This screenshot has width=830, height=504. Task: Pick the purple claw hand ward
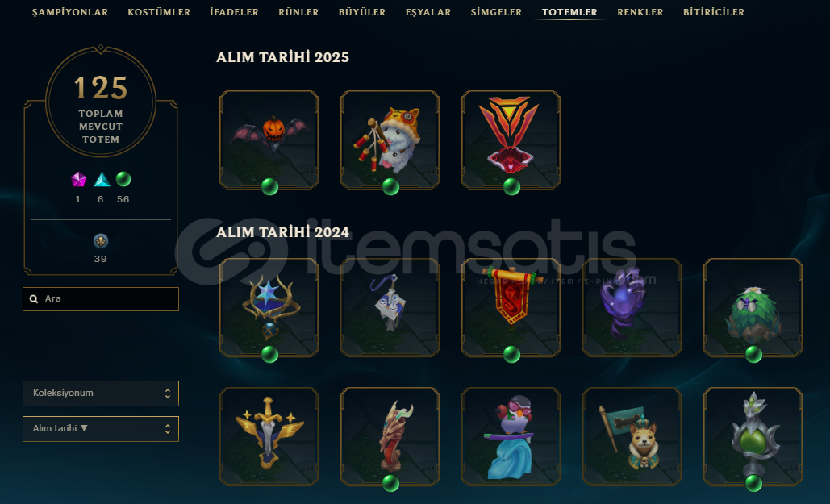632,307
